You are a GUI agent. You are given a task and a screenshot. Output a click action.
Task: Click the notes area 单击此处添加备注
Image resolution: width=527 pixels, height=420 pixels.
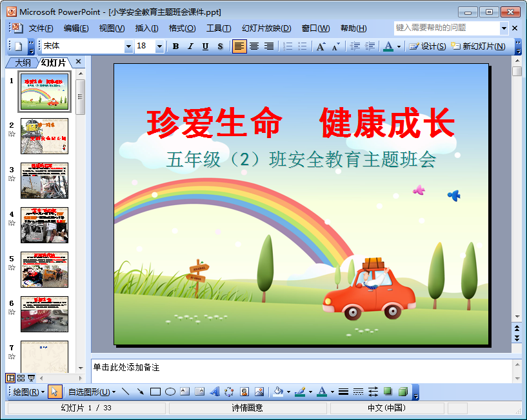pyautogui.click(x=301, y=370)
